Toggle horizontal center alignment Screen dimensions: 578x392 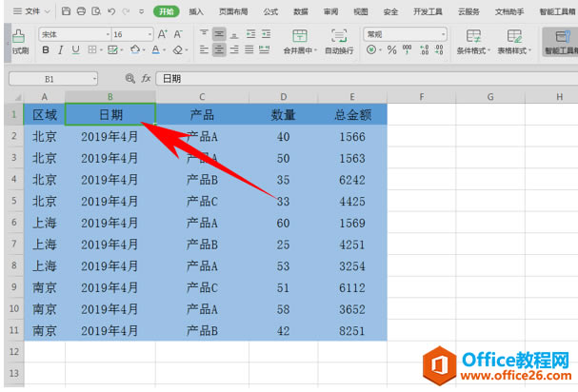click(x=219, y=49)
